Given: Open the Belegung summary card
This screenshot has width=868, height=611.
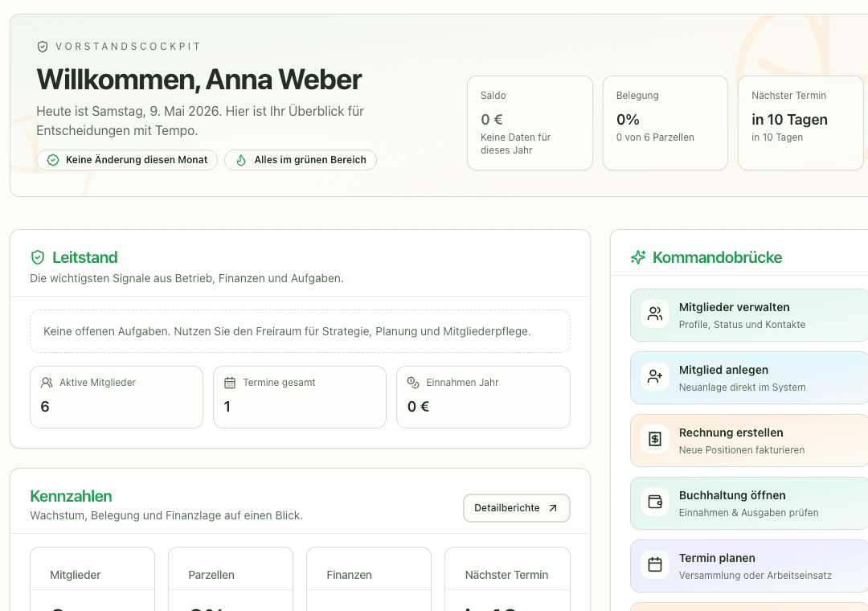Looking at the screenshot, I should click(665, 123).
